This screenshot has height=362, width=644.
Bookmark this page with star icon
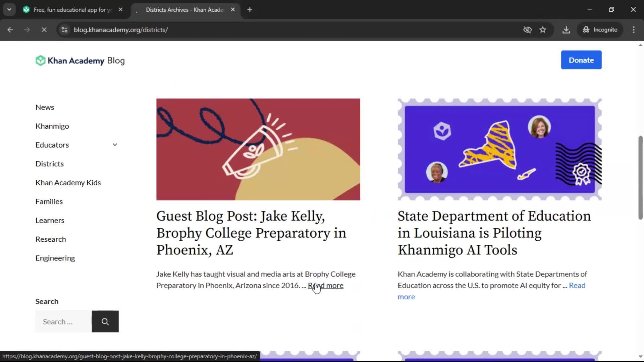543,29
